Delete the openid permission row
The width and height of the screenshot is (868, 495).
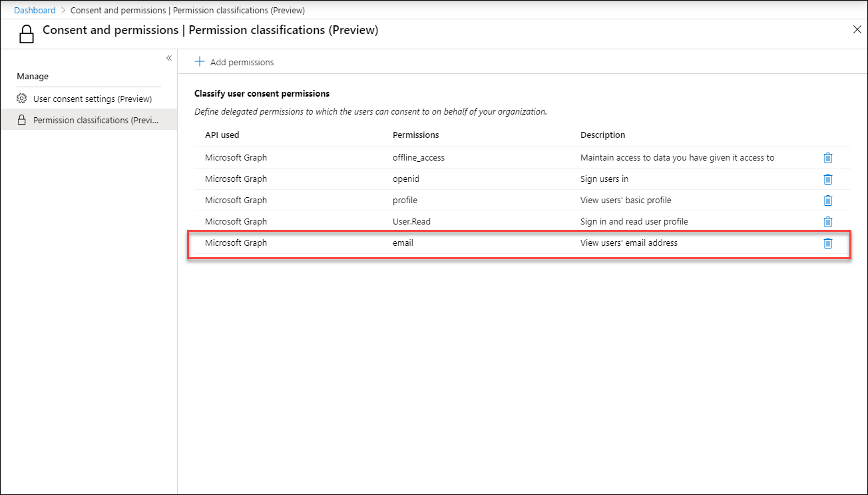click(x=828, y=179)
